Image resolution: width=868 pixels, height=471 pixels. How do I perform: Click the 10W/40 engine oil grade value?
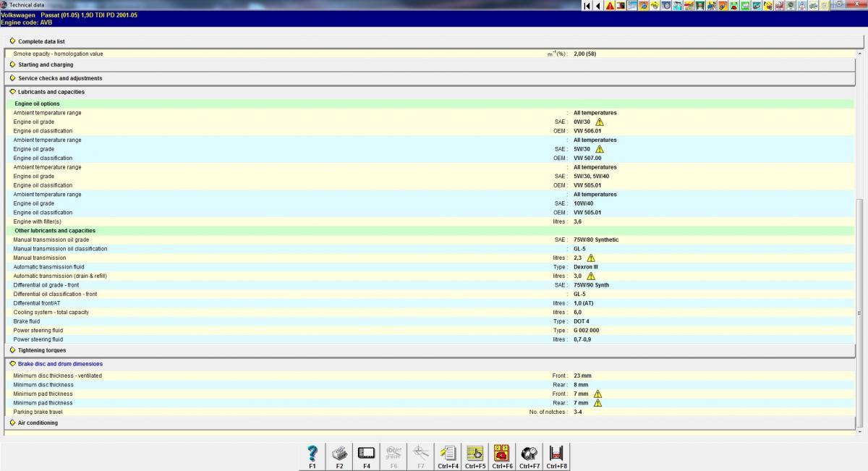pos(583,203)
